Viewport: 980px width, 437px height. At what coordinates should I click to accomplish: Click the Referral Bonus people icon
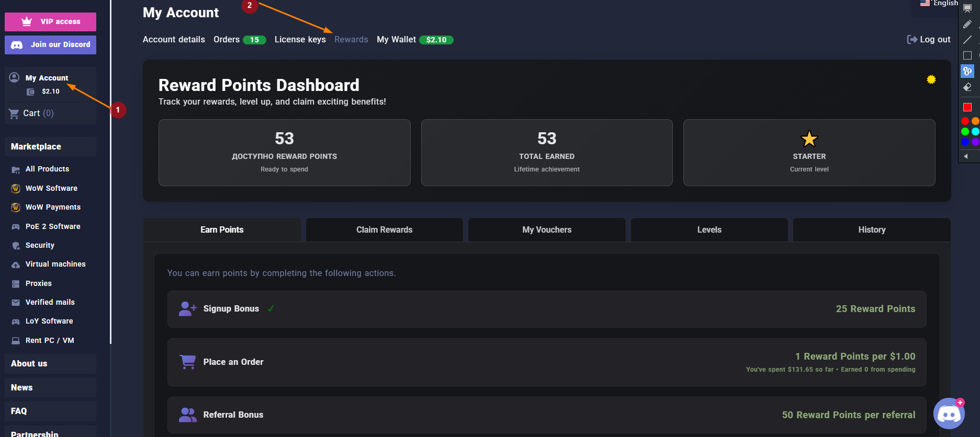tap(187, 415)
